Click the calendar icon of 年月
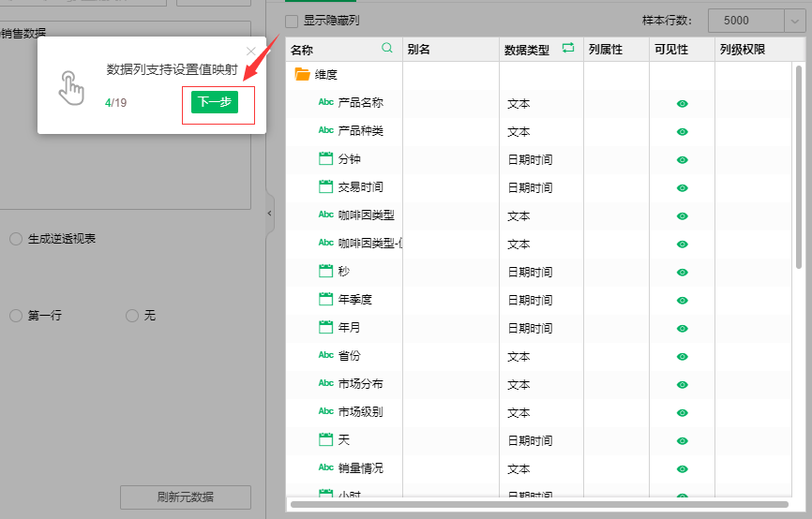The height and width of the screenshot is (519, 812). (x=325, y=327)
